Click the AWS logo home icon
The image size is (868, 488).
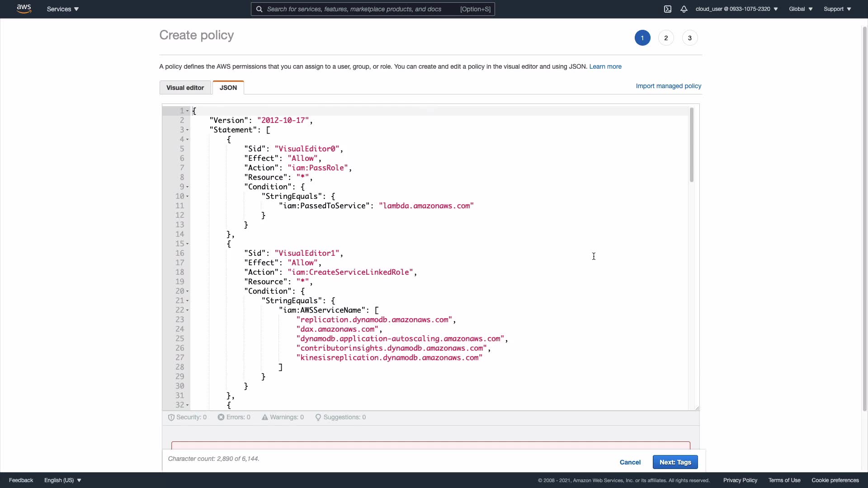(24, 9)
